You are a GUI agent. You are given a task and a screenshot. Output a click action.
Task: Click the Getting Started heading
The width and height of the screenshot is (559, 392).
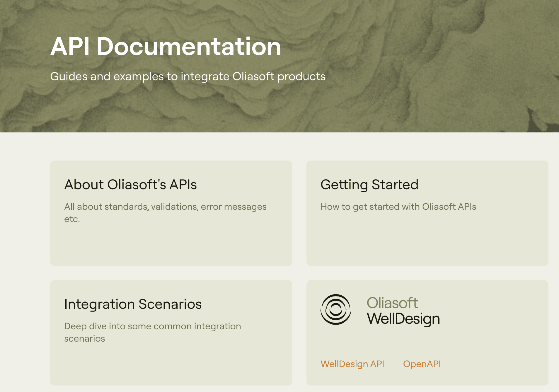click(x=369, y=185)
